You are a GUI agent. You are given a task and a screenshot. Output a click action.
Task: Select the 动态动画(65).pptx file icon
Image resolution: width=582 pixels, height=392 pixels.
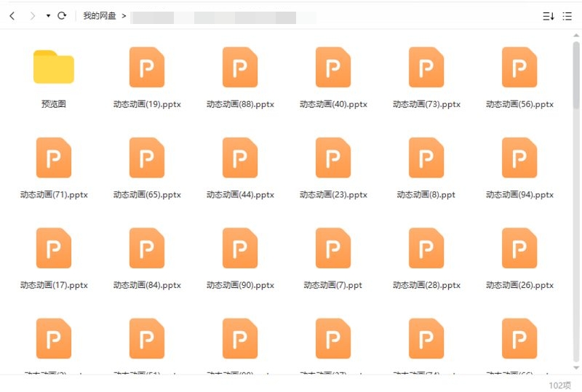pos(147,158)
